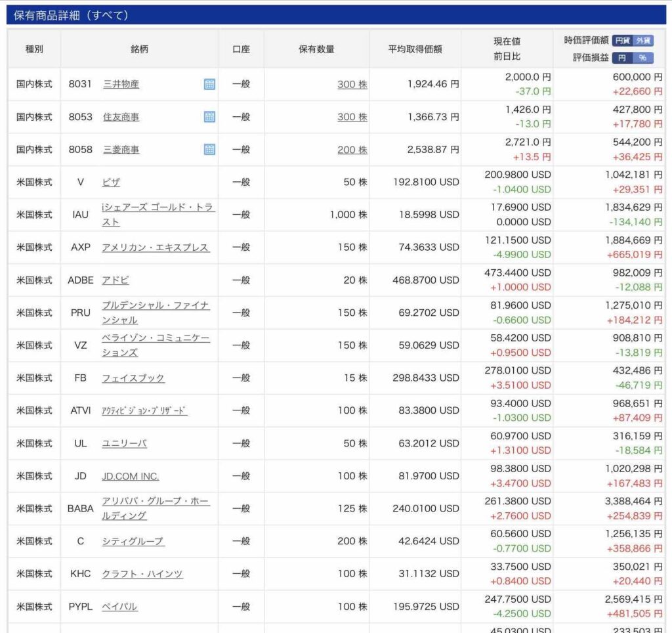Show profit and loss in percent

tap(643, 58)
